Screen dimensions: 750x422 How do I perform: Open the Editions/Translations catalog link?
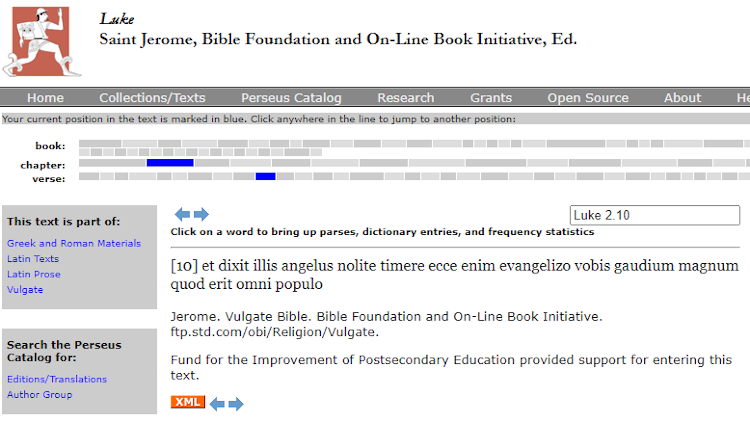[x=57, y=379]
